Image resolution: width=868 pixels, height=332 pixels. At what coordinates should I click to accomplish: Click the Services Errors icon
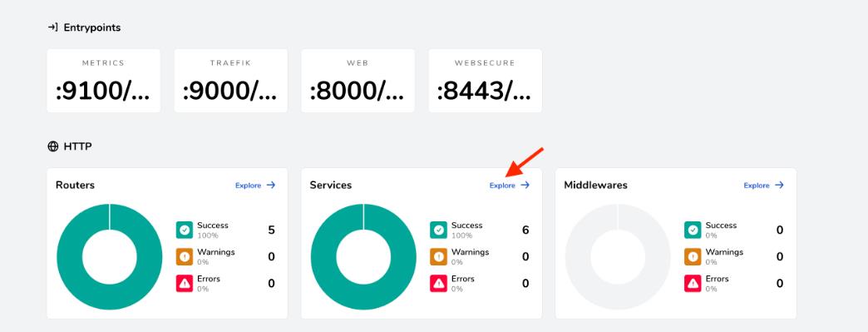[438, 283]
